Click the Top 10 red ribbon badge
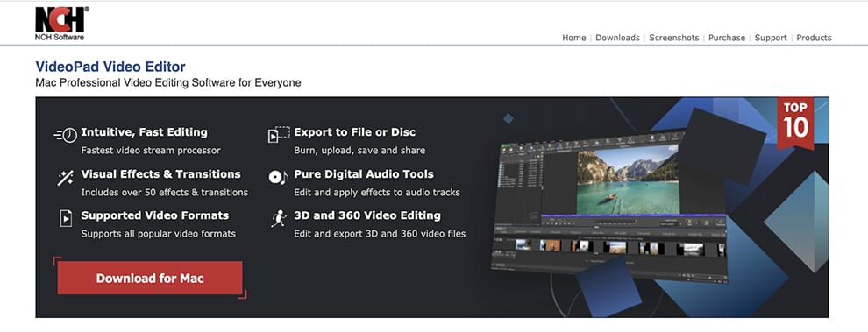868x332 pixels. tap(795, 124)
